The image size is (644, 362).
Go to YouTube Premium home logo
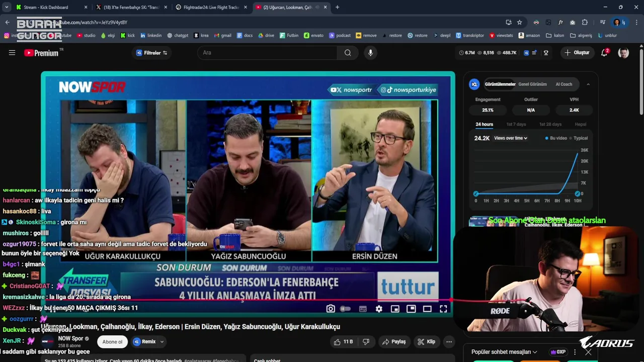(41, 53)
